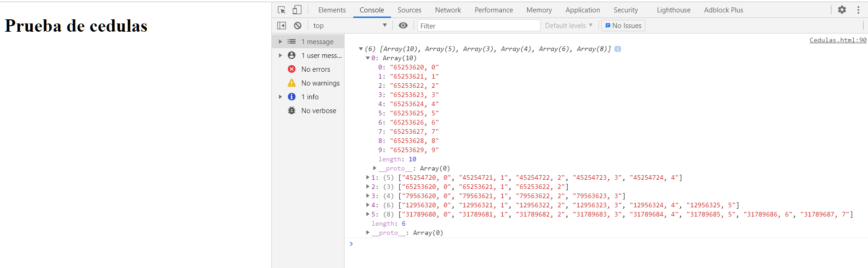
Task: Expand the 1 message sidebar group
Action: point(280,42)
